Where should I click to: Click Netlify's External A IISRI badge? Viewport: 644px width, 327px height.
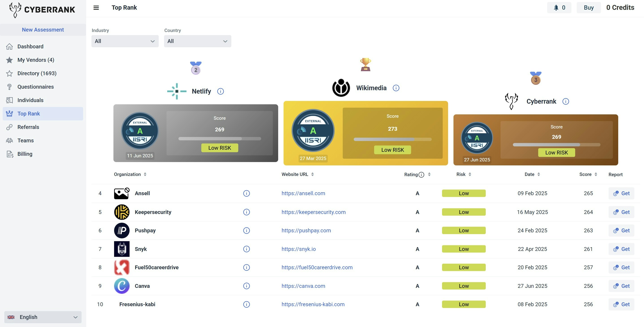(x=140, y=131)
